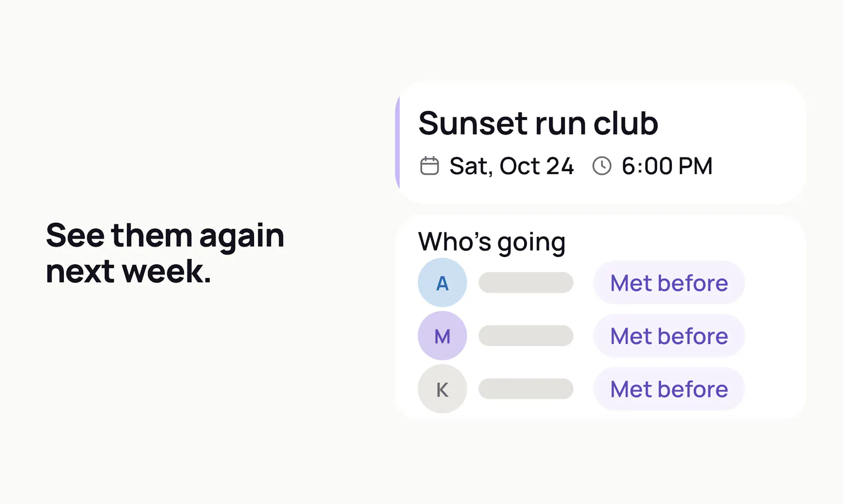Click the name placeholder bar beside avatar K

[526, 389]
